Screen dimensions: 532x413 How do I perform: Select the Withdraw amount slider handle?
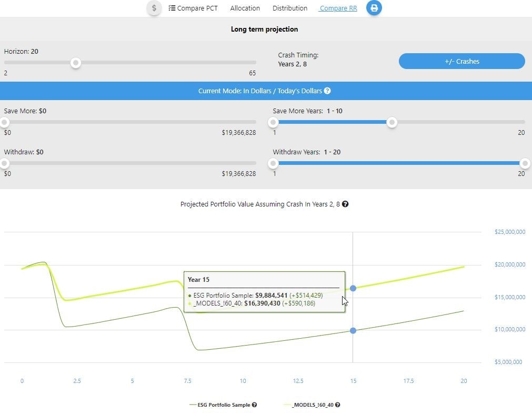click(x=5, y=163)
